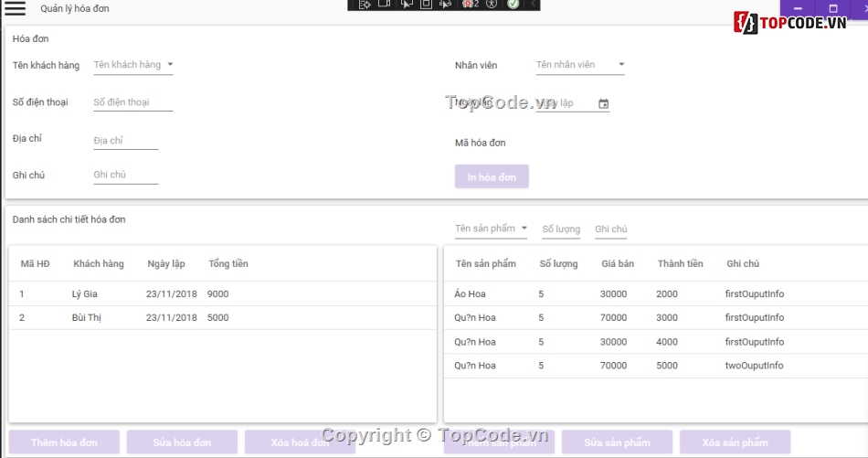Click the Số điện thoại input field
The height and width of the screenshot is (458, 868).
[x=132, y=102]
